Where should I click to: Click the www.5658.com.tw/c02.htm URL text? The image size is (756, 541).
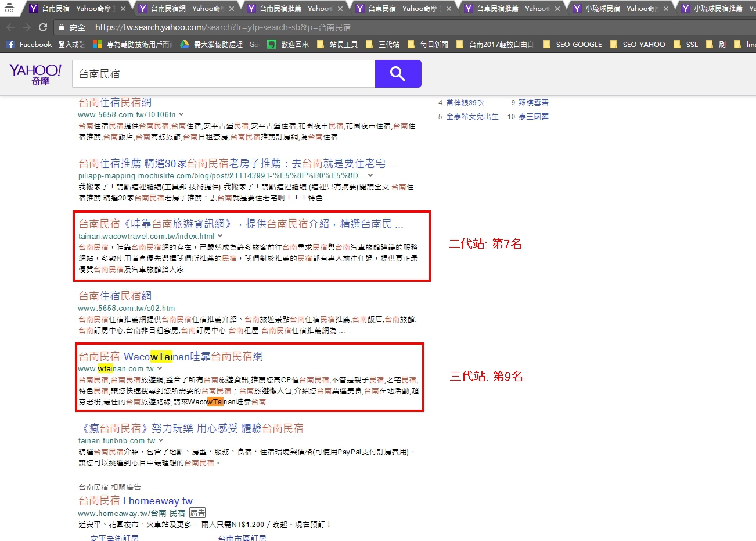(127, 308)
